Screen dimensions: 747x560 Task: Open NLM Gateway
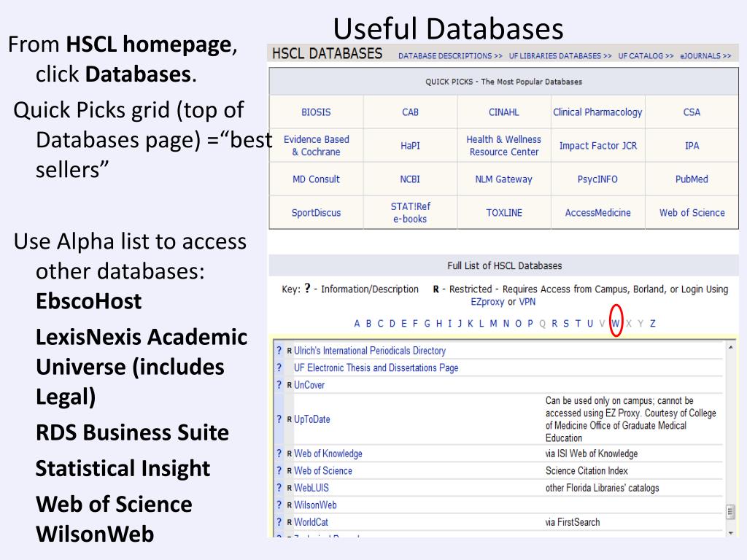pos(503,179)
